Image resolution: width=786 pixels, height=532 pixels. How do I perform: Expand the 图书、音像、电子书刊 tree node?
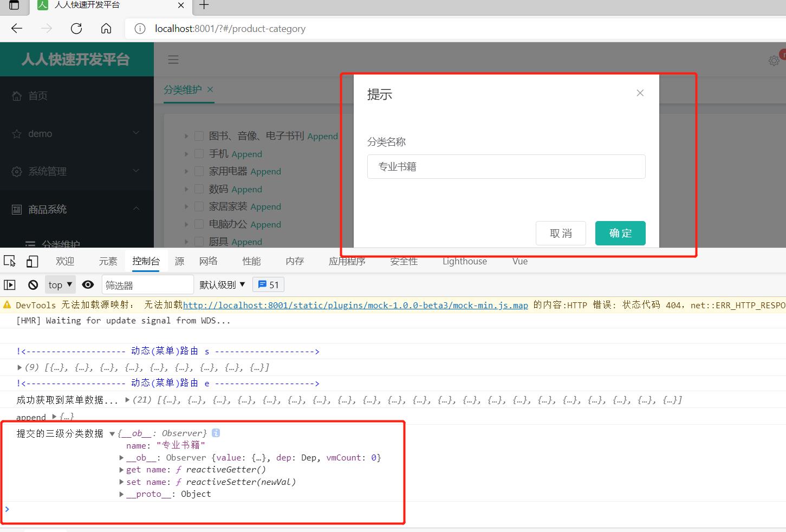click(186, 136)
